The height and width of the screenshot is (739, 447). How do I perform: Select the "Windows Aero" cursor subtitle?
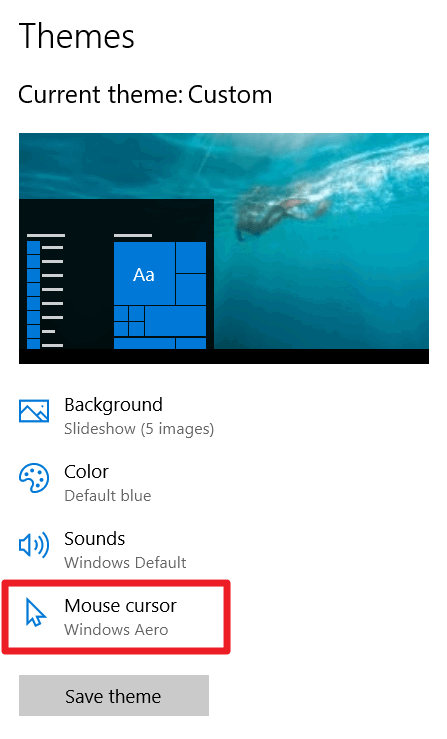[116, 630]
